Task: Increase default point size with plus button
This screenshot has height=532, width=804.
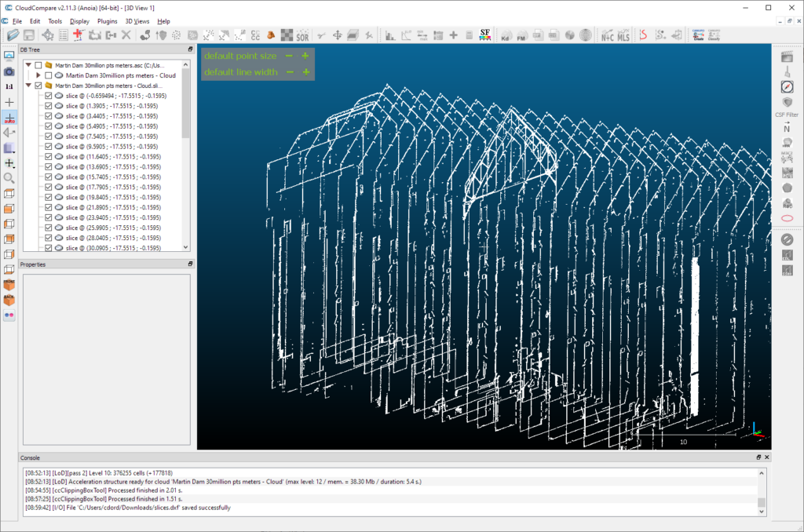Action: coord(305,56)
